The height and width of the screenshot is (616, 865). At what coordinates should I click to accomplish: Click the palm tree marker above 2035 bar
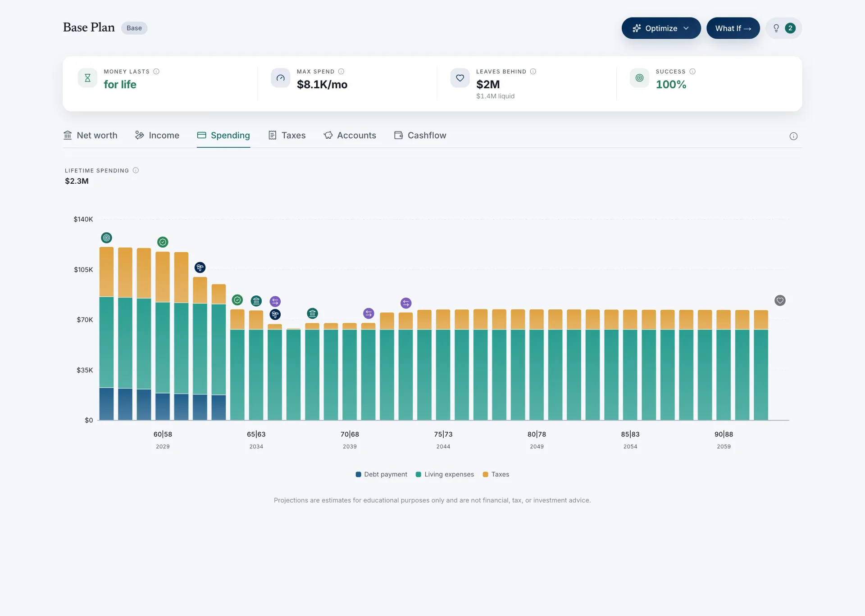(275, 314)
